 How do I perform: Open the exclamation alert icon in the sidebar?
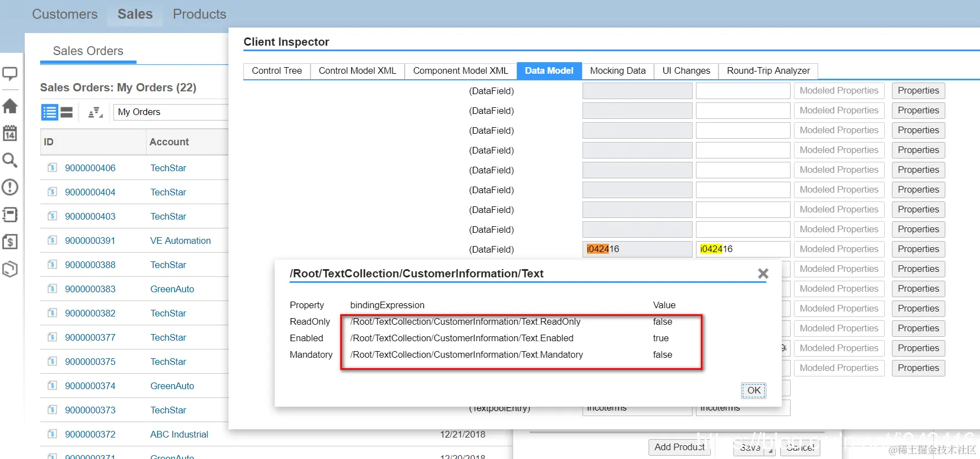click(x=10, y=187)
